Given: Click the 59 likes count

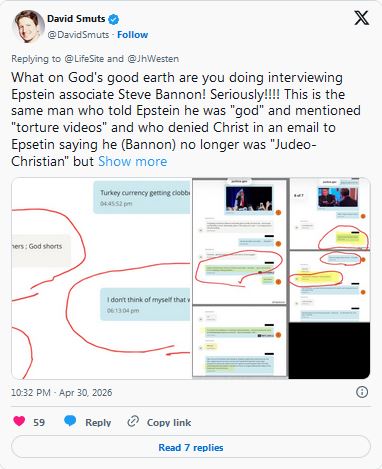Looking at the screenshot, I should click(39, 422).
